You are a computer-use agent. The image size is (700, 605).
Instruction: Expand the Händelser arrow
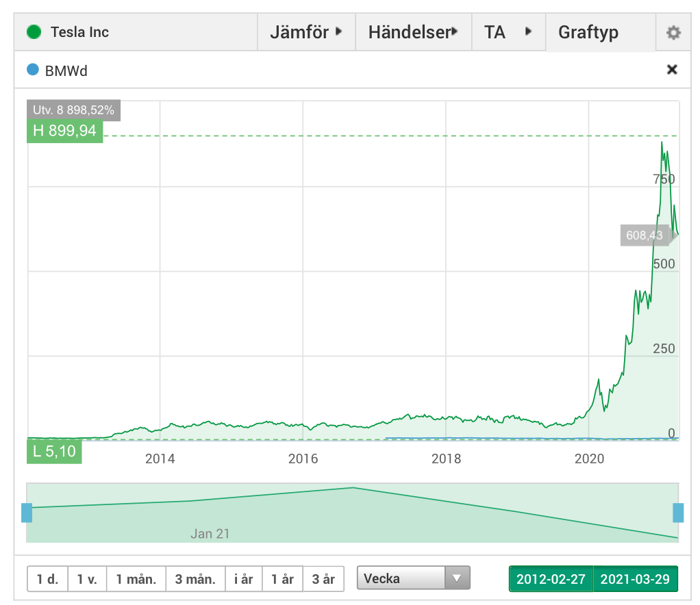click(455, 31)
